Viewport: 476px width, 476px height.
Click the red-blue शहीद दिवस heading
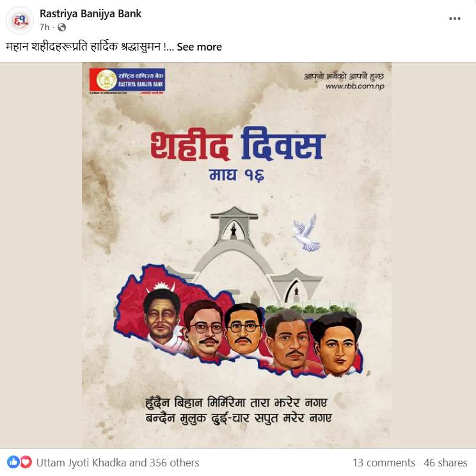238,144
